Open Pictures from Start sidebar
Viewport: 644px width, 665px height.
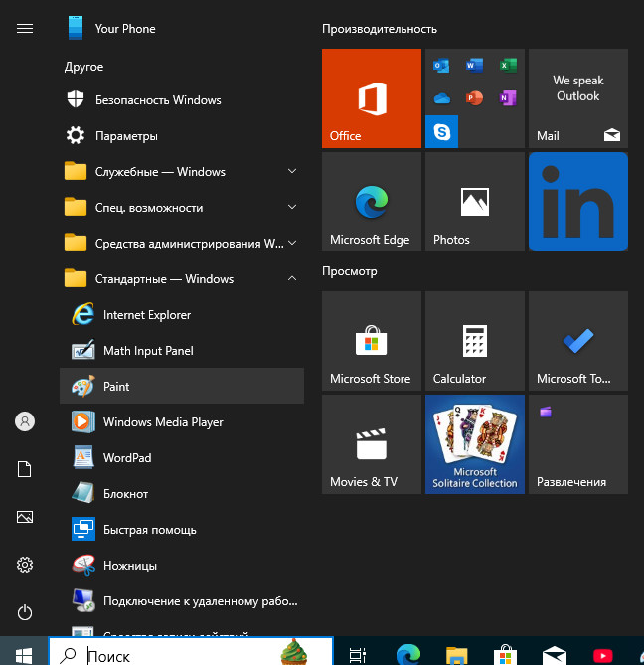click(25, 517)
